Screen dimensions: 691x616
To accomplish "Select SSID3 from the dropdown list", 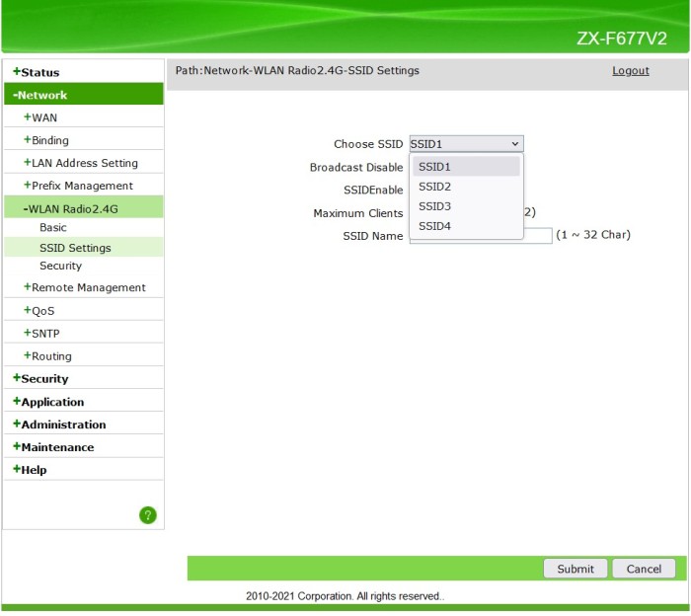I will (x=466, y=206).
